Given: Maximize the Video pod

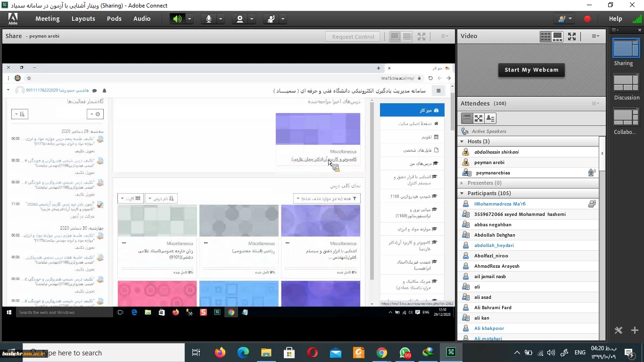Looking at the screenshot, I should (572, 36).
